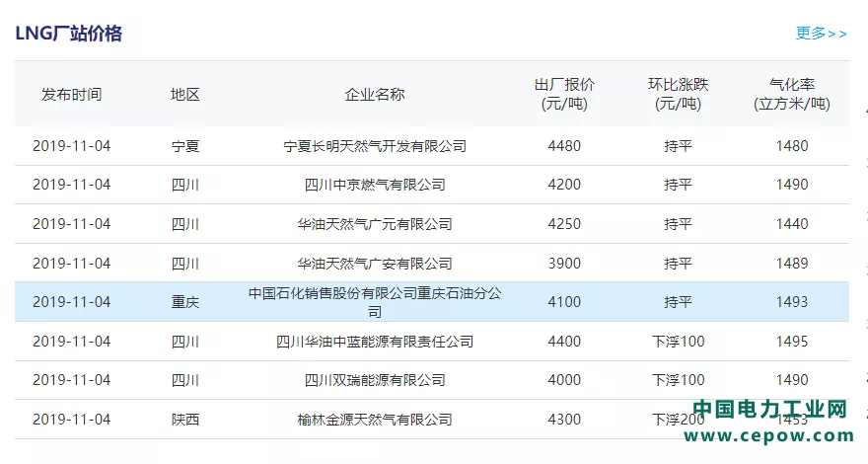This screenshot has height=464, width=868.
Task: Click the 地区 column header
Action: pyautogui.click(x=185, y=95)
